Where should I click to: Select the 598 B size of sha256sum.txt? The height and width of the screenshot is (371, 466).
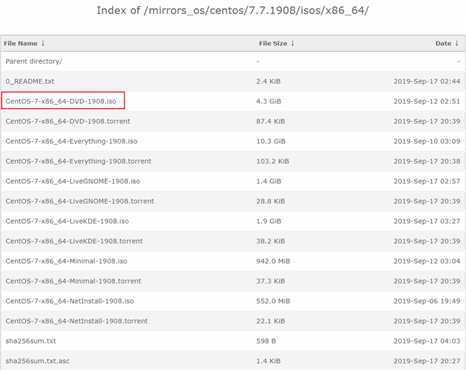coord(266,341)
